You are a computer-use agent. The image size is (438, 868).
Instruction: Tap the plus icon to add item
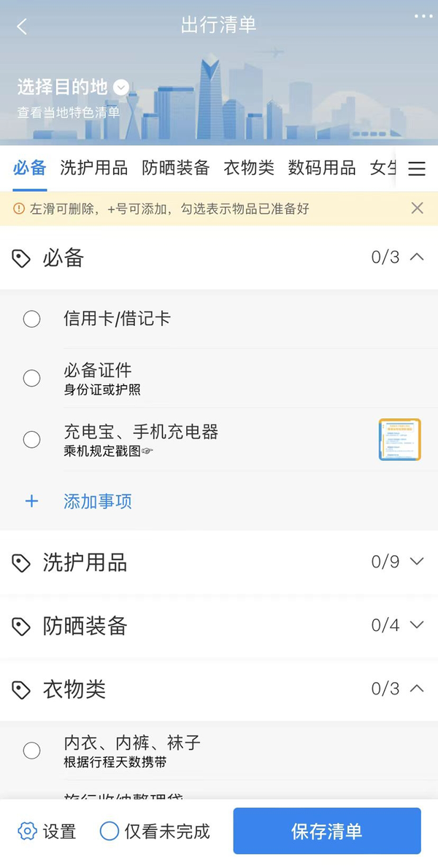(x=31, y=501)
